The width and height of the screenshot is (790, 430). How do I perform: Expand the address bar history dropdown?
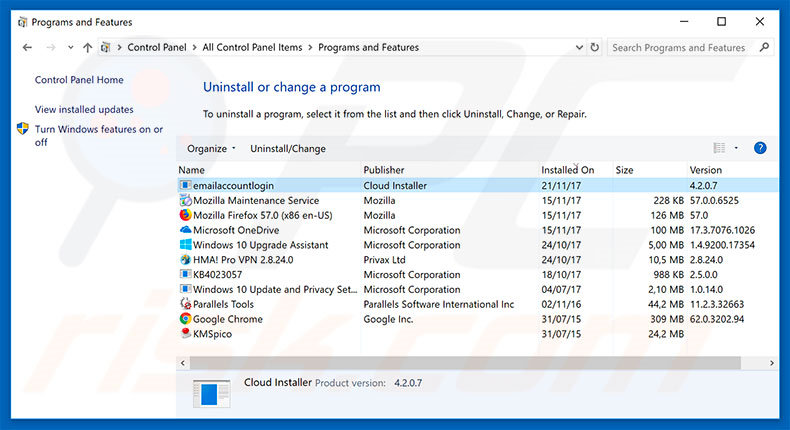point(579,47)
